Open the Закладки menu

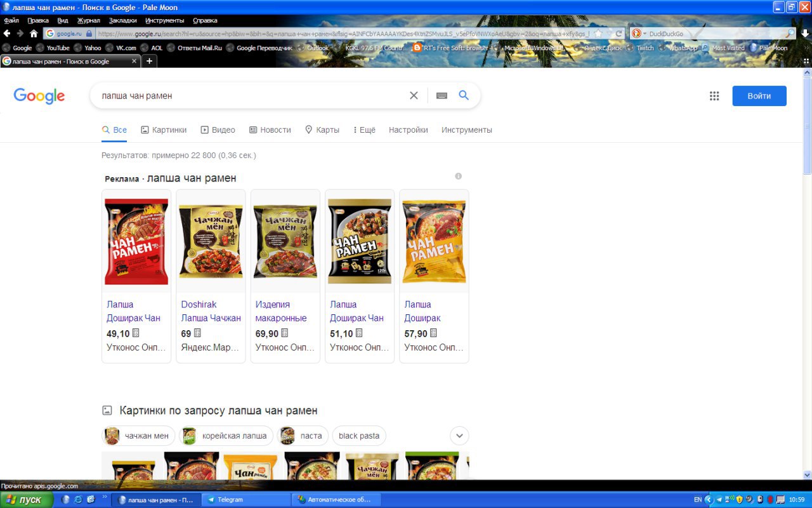[x=122, y=20]
